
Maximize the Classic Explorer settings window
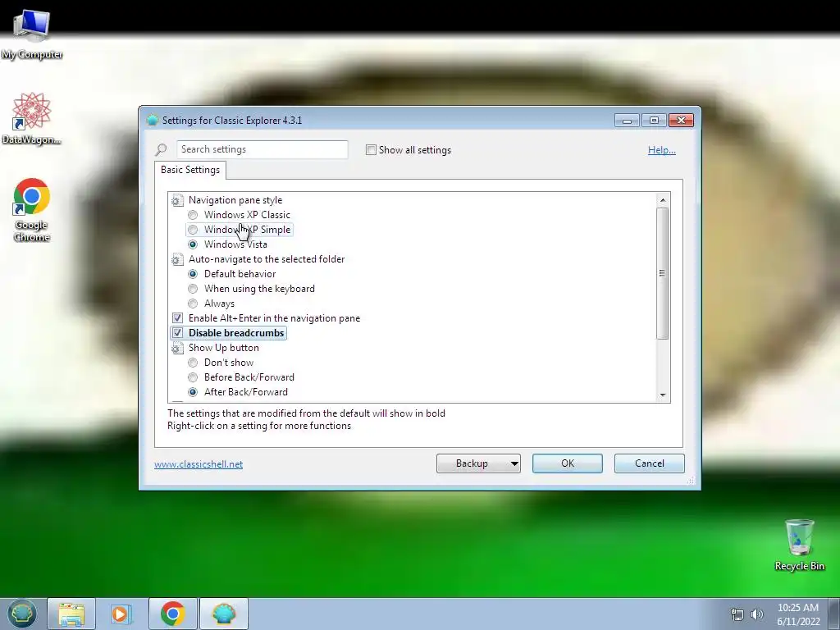654,120
